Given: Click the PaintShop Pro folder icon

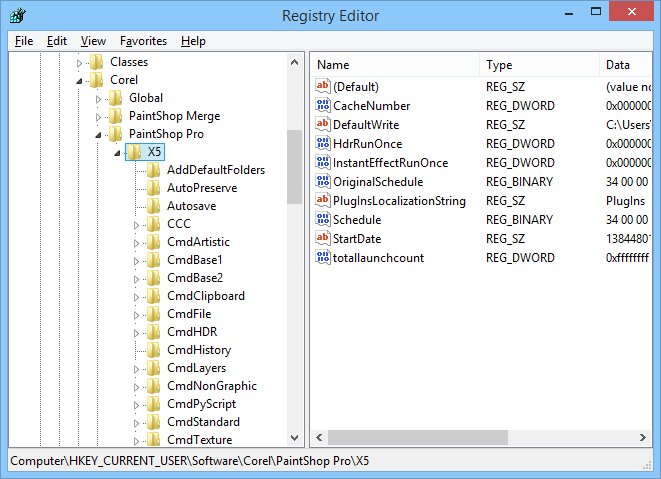Looking at the screenshot, I should pos(116,134).
